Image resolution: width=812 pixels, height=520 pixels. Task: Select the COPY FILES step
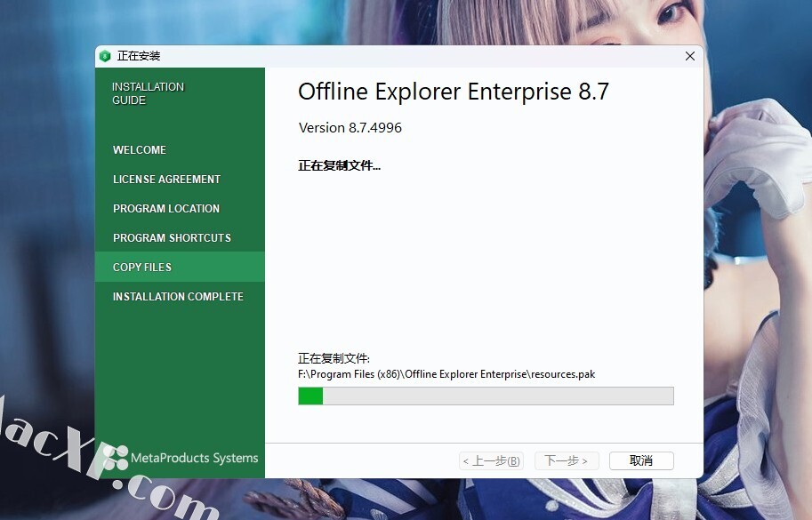(180, 267)
